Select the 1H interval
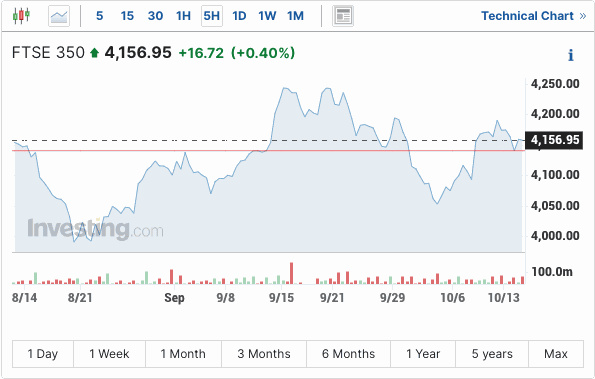The height and width of the screenshot is (379, 595). 183,16
